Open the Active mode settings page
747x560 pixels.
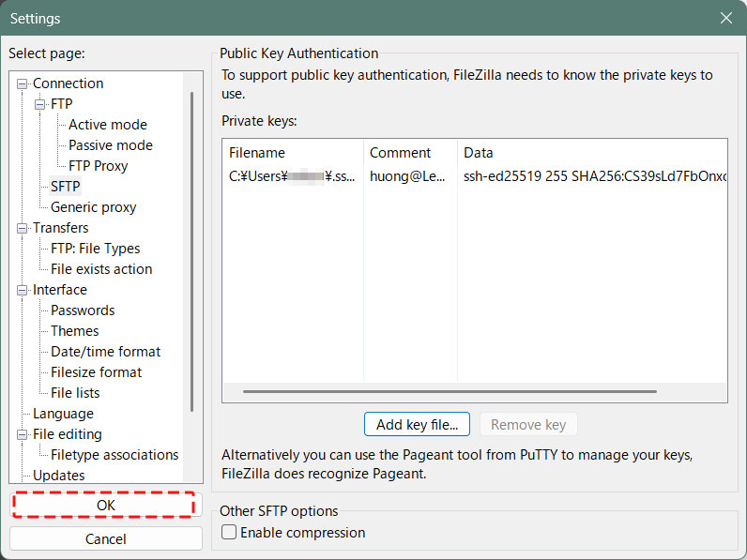107,125
